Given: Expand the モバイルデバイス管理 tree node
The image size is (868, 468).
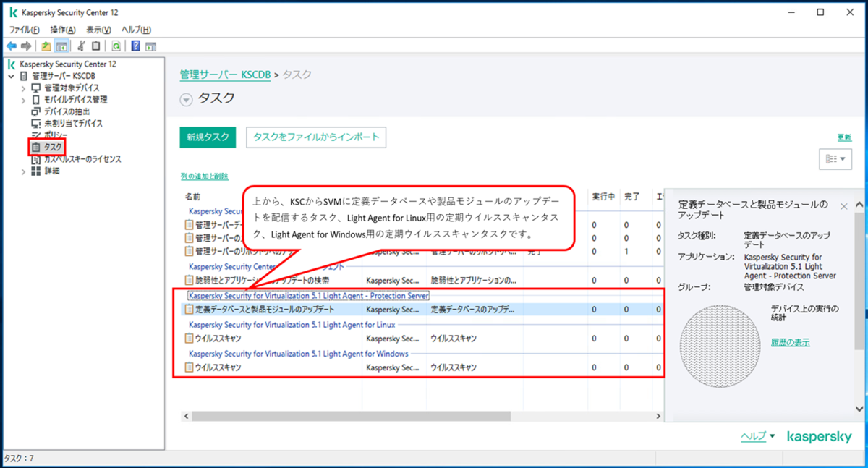Looking at the screenshot, I should [23, 100].
